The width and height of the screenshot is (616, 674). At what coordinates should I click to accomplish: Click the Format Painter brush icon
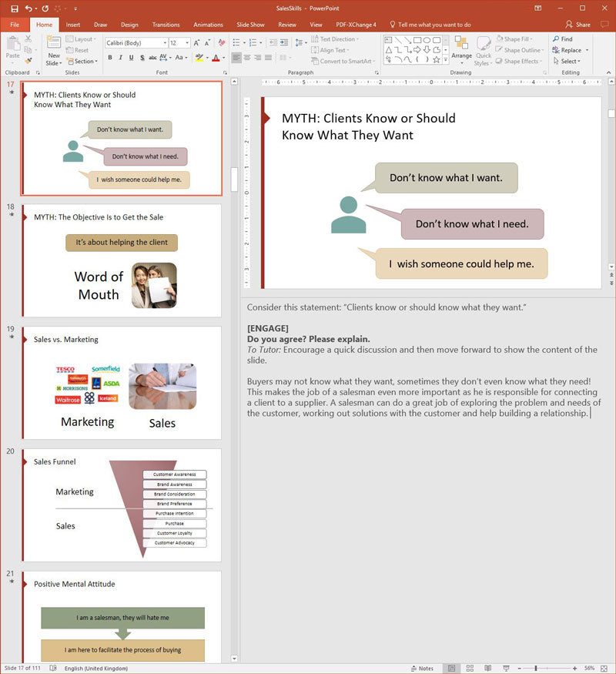pyautogui.click(x=28, y=61)
